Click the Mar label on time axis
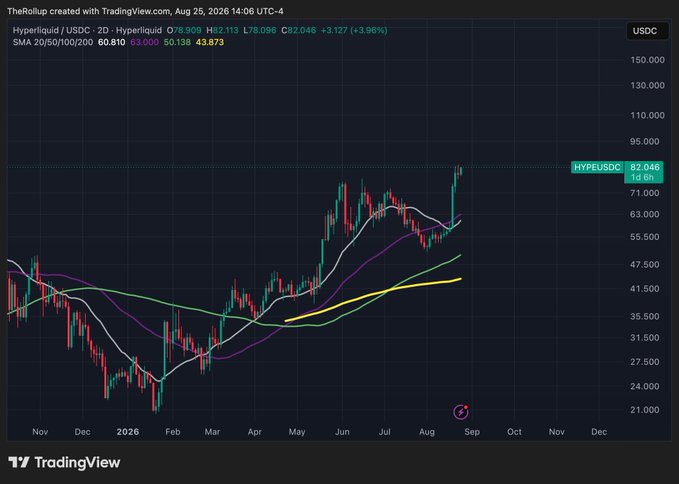The width and height of the screenshot is (679, 484). pyautogui.click(x=212, y=432)
